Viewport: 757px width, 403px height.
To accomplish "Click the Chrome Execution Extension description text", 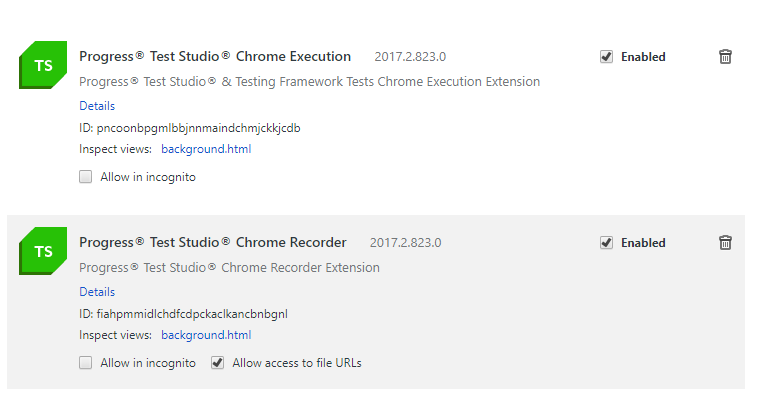I will click(x=309, y=82).
